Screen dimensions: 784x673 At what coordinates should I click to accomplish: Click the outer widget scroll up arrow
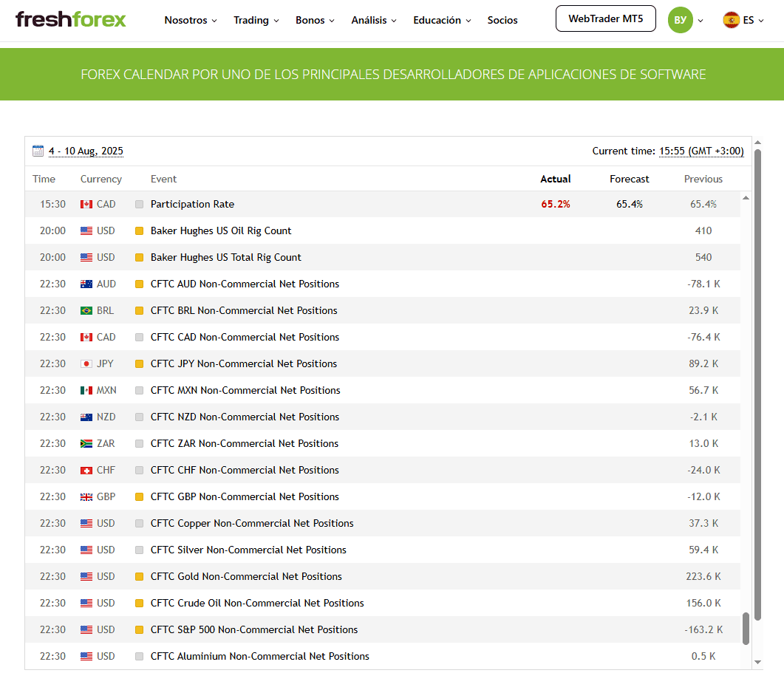757,143
